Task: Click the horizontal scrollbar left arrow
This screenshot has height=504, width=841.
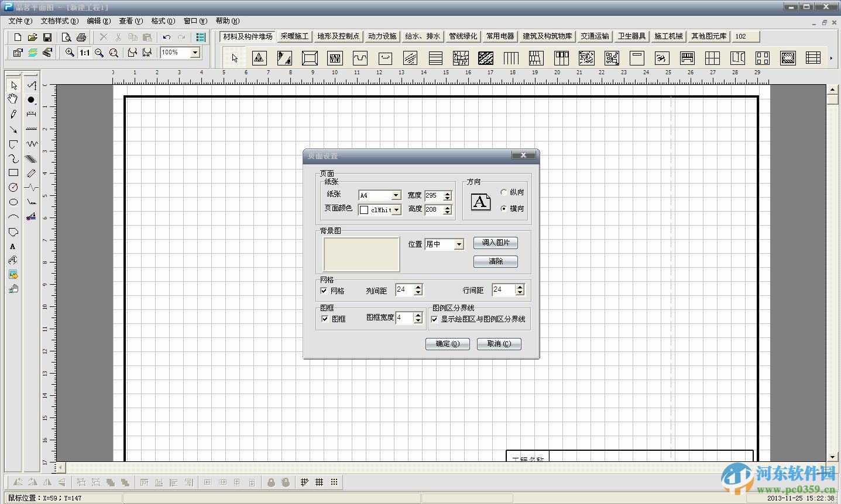Action: 61,468
